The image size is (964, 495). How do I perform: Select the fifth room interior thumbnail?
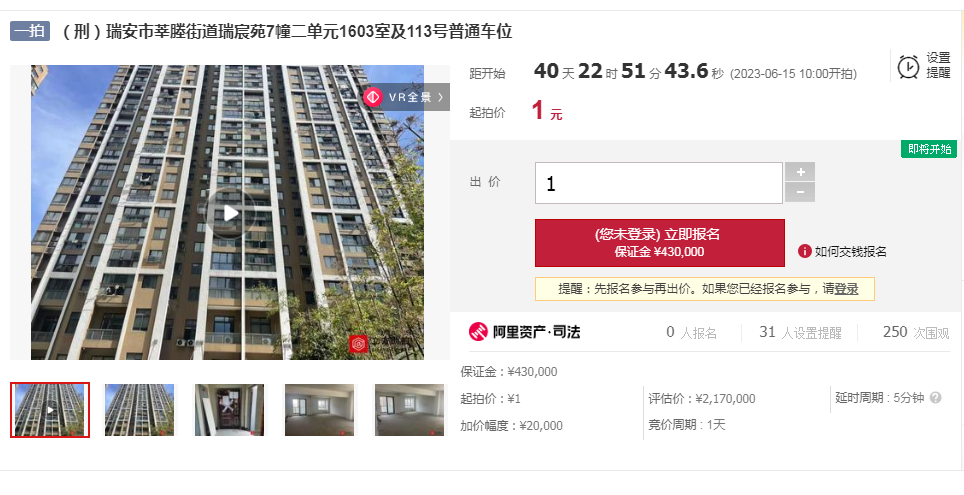pos(409,410)
